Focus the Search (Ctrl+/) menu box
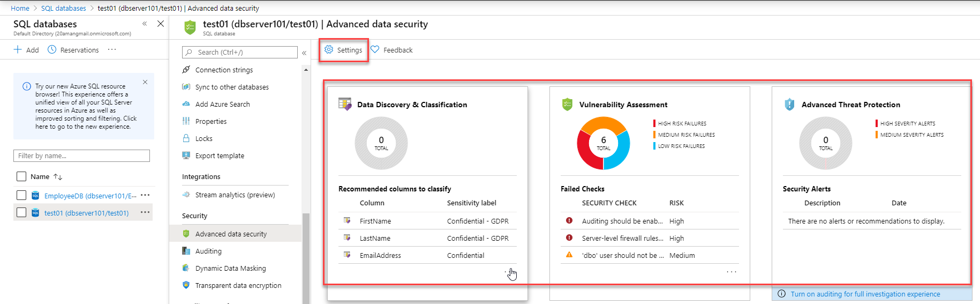The image size is (980, 304). point(240,52)
